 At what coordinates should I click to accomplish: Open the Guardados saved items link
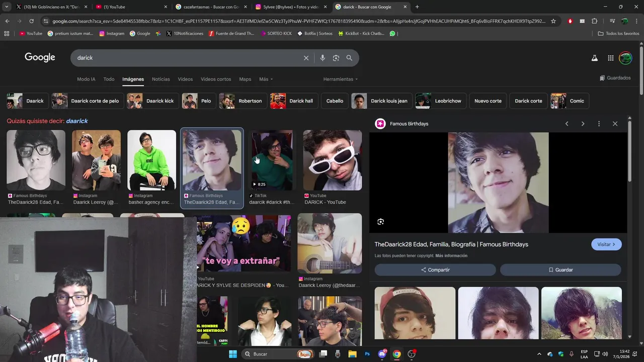tap(615, 78)
